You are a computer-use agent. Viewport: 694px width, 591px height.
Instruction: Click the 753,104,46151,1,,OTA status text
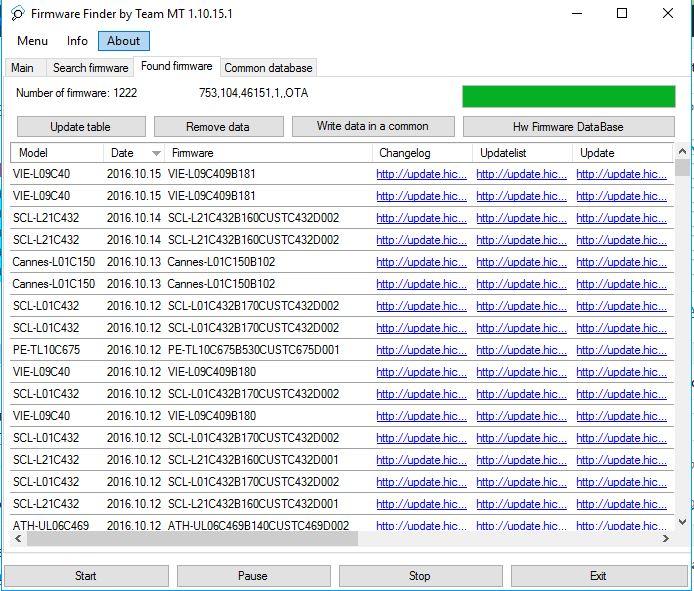click(254, 93)
